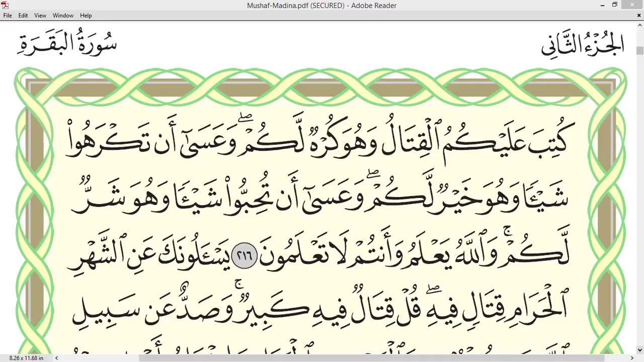
Task: Restore down the Adobe Reader window
Action: (614, 5)
